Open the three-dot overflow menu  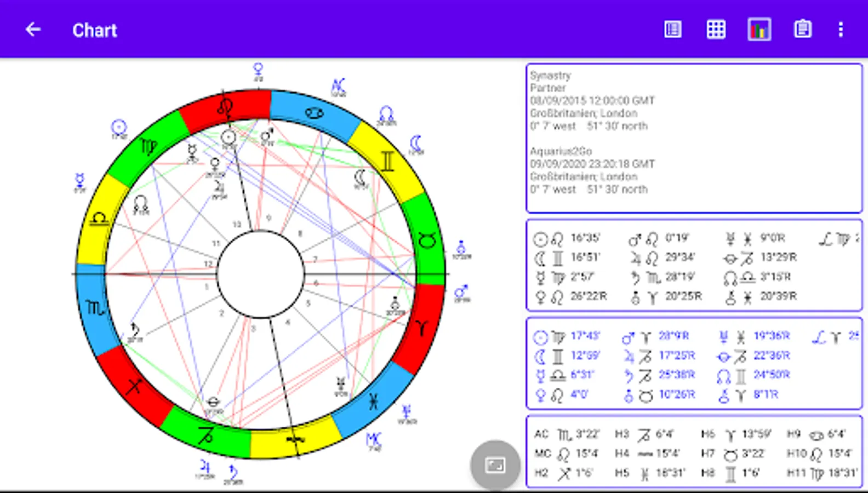click(x=841, y=30)
